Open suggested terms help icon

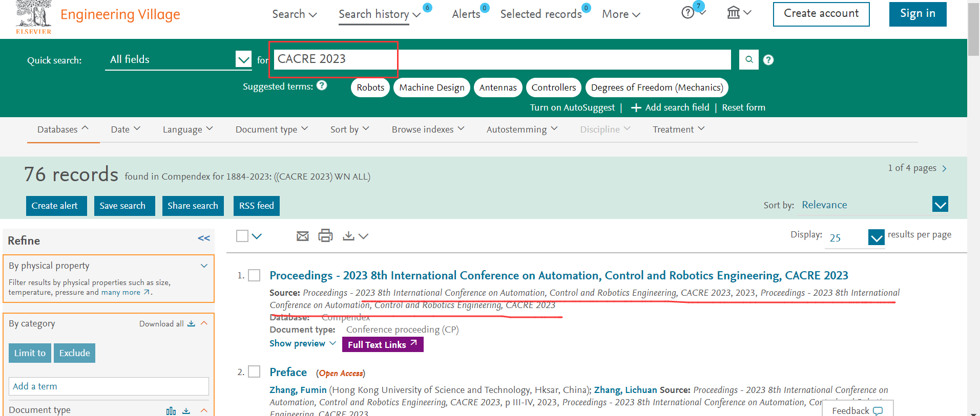coord(322,85)
